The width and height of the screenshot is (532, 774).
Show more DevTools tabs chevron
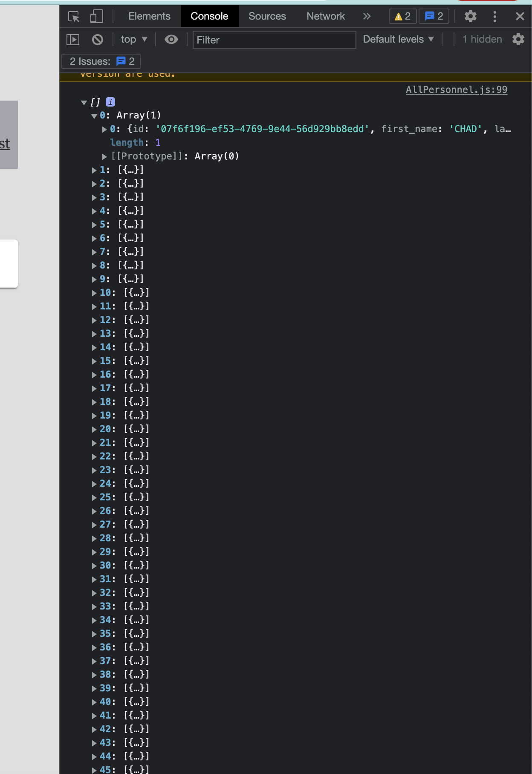367,16
